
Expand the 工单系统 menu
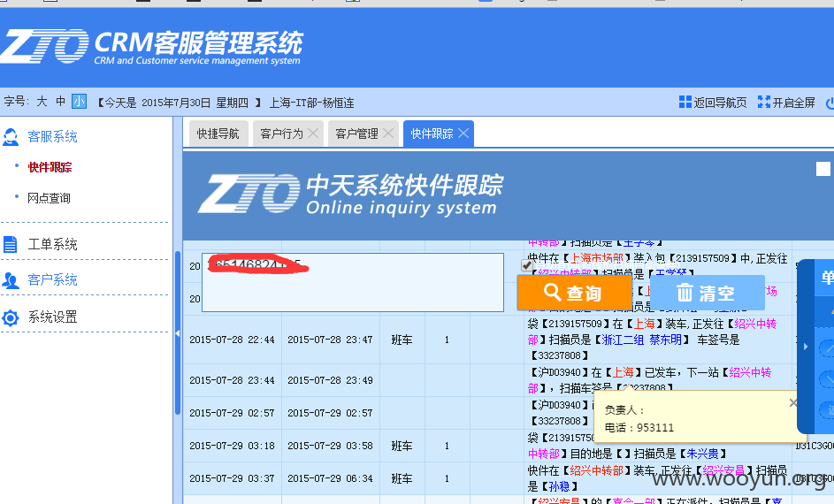click(x=53, y=245)
